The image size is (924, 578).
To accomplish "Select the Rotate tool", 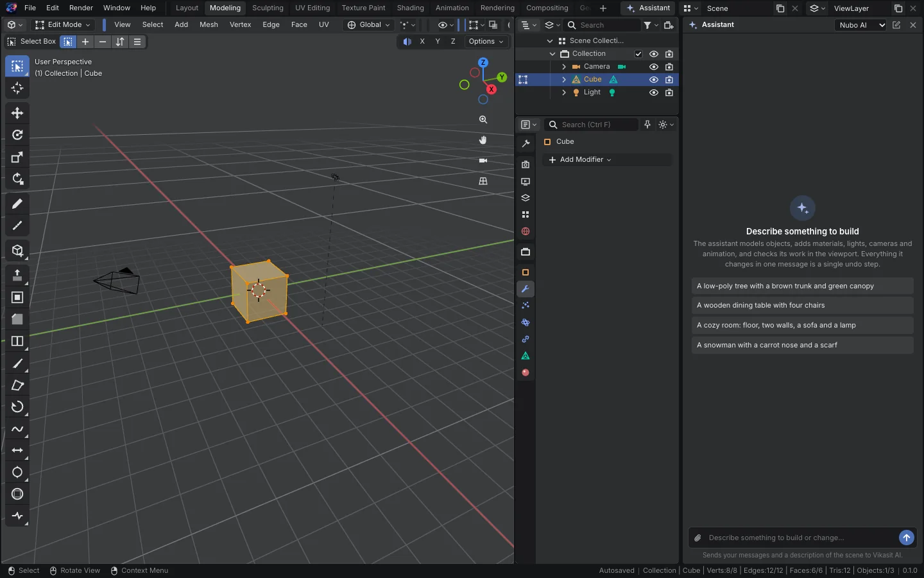I will (17, 136).
